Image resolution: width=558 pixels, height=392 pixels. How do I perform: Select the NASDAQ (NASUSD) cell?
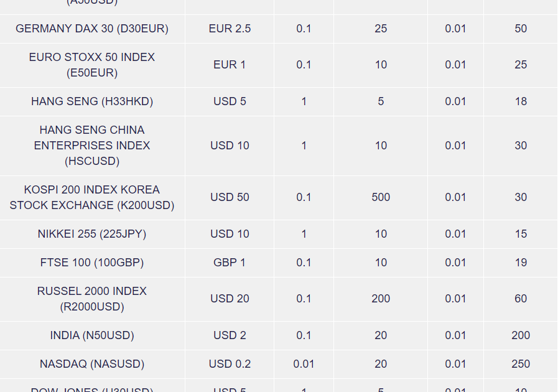click(x=92, y=364)
